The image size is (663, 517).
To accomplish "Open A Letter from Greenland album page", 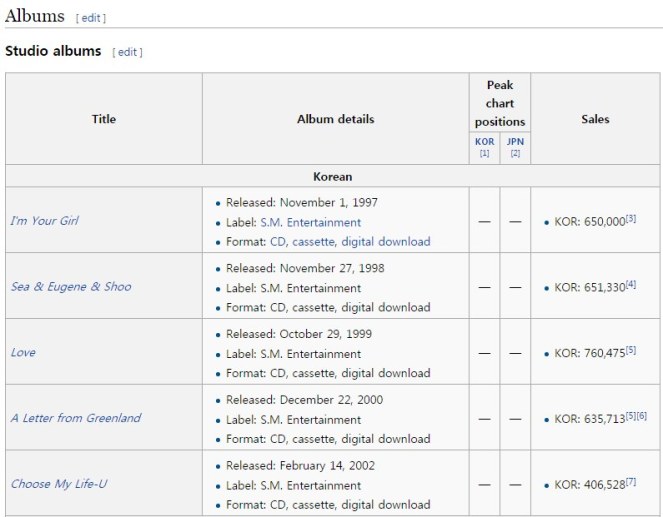I will 76,418.
